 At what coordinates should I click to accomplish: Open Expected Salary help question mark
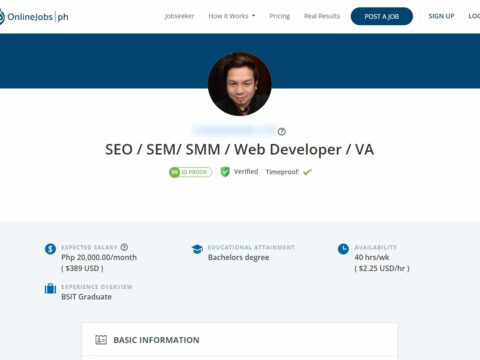click(124, 247)
